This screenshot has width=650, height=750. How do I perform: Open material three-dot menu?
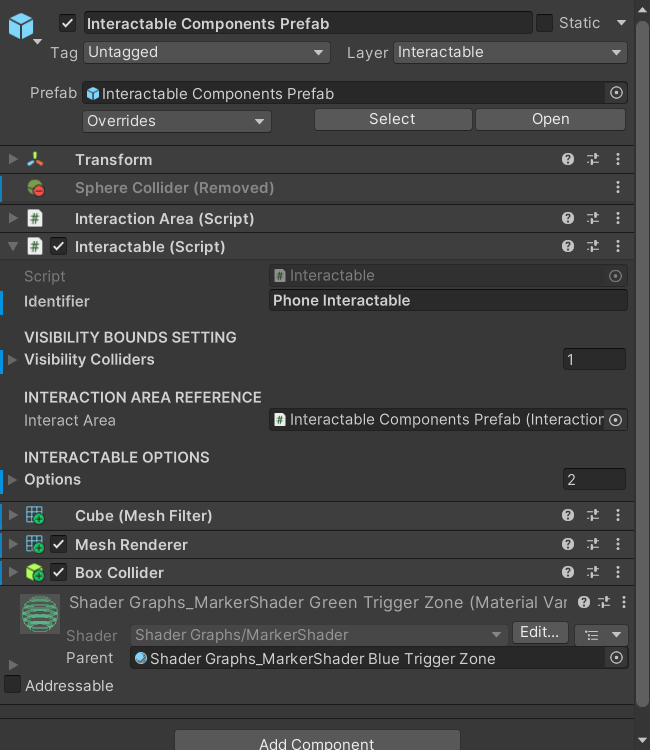pos(624,602)
